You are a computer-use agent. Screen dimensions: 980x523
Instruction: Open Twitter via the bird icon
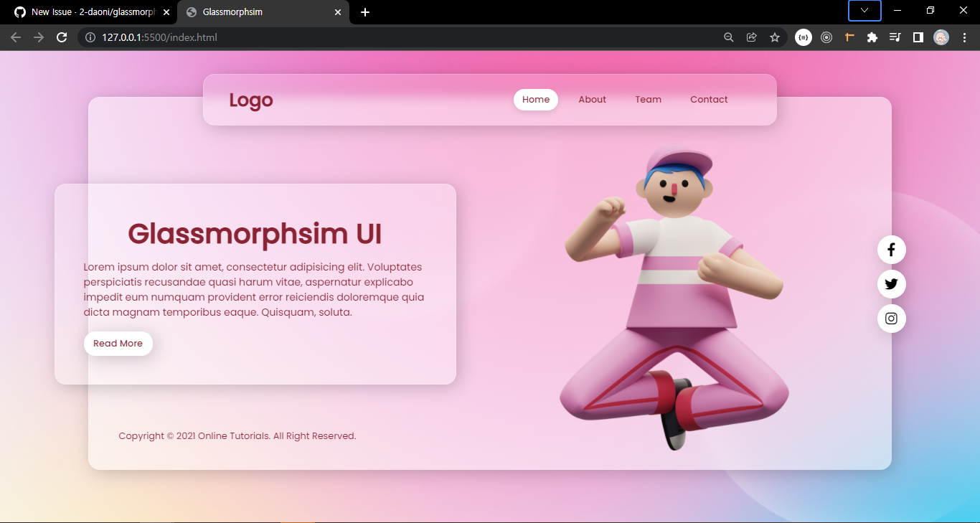(891, 284)
